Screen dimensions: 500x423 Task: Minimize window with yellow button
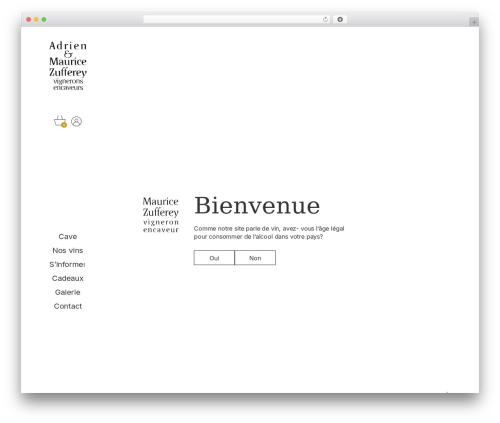[x=36, y=20]
